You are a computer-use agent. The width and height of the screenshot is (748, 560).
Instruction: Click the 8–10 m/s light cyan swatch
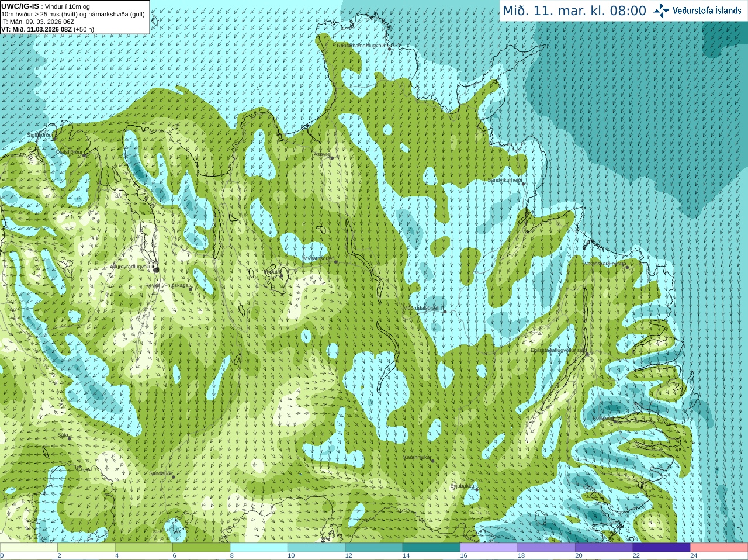click(x=259, y=548)
